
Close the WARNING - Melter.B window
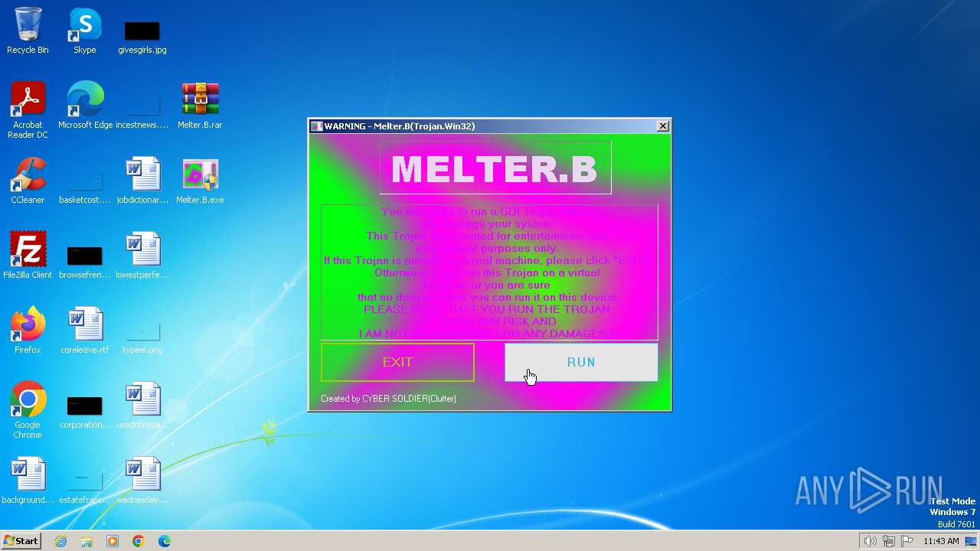click(663, 126)
